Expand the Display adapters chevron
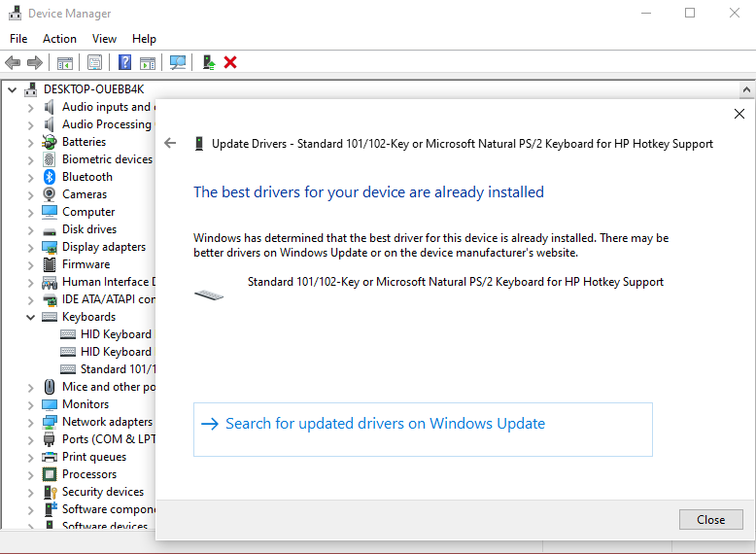The height and width of the screenshot is (554, 756). [x=30, y=247]
